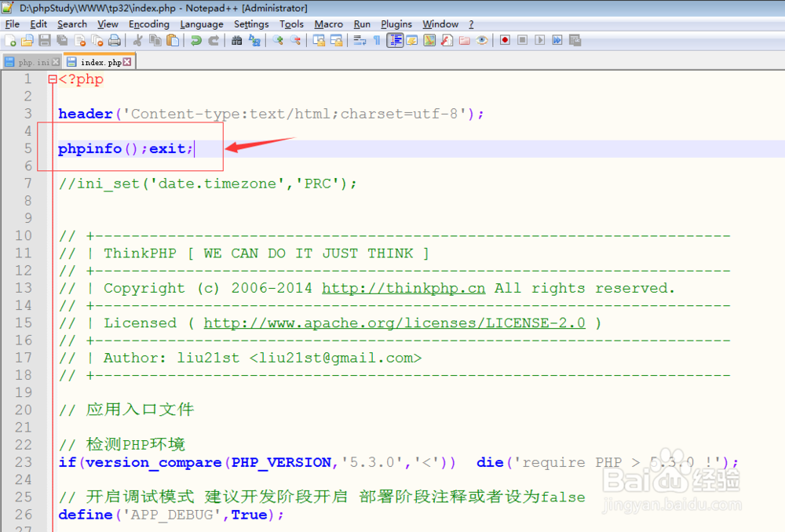This screenshot has width=785, height=532.
Task: Click the New file toolbar icon
Action: point(10,41)
